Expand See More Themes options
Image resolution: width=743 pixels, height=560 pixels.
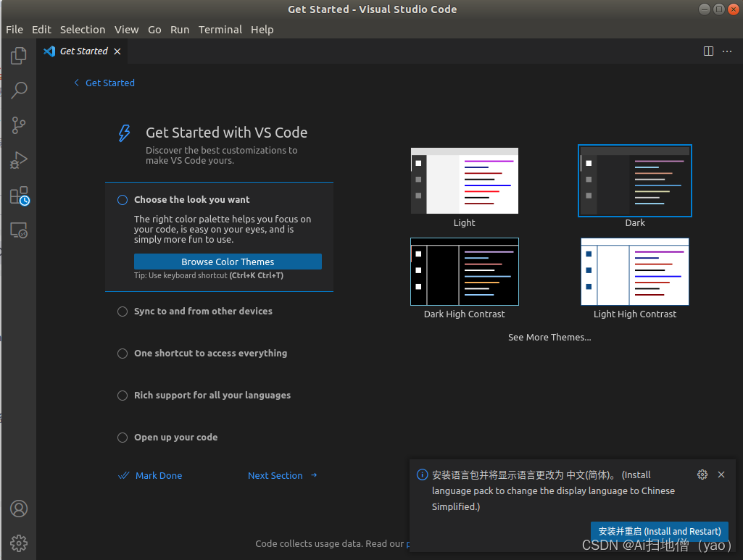click(549, 337)
